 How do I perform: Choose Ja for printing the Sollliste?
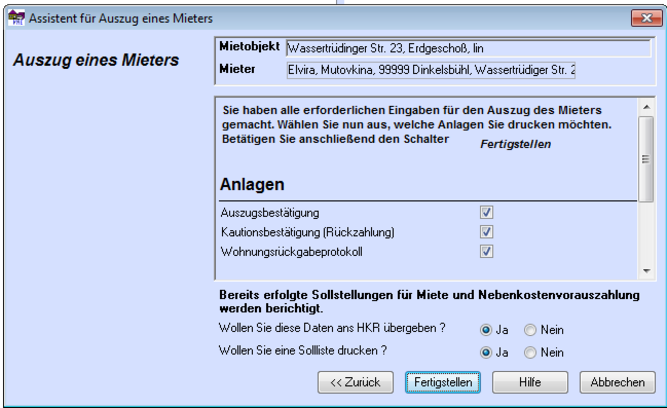tap(486, 352)
